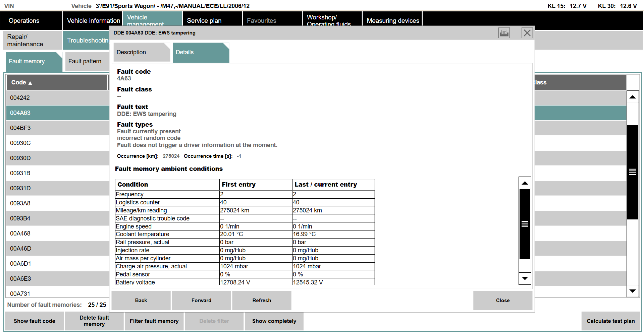The width and height of the screenshot is (644, 333).
Task: Click the Logistics counter condition cell
Action: pyautogui.click(x=167, y=202)
